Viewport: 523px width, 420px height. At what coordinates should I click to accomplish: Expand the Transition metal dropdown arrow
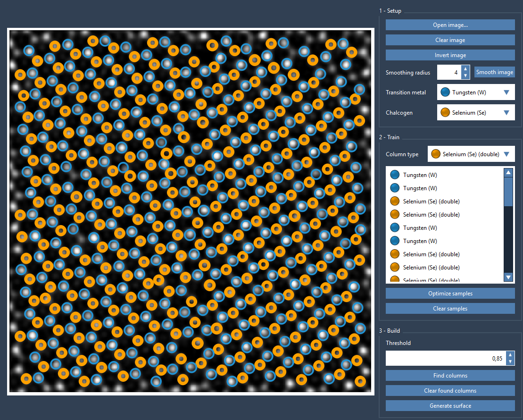pyautogui.click(x=506, y=92)
